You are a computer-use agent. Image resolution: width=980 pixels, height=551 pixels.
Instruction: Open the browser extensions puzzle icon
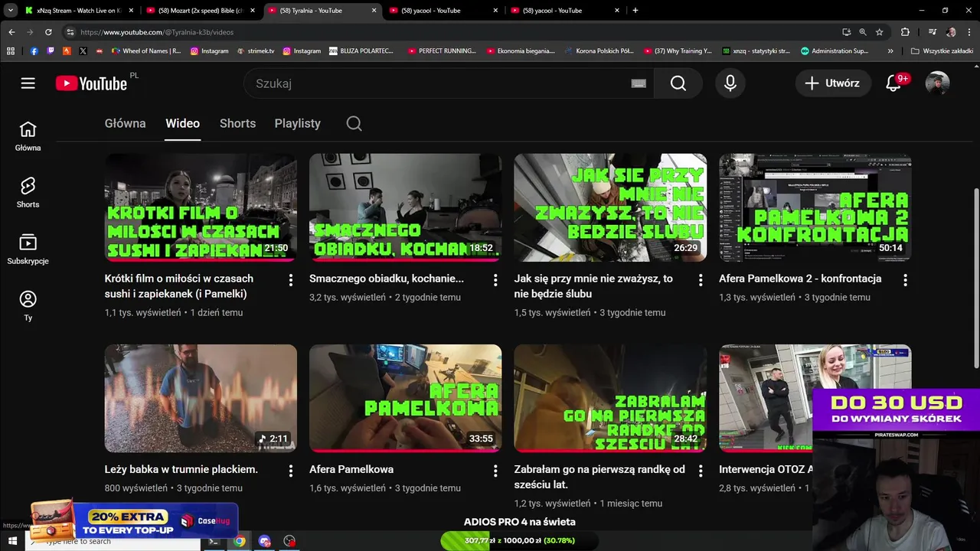pos(905,32)
